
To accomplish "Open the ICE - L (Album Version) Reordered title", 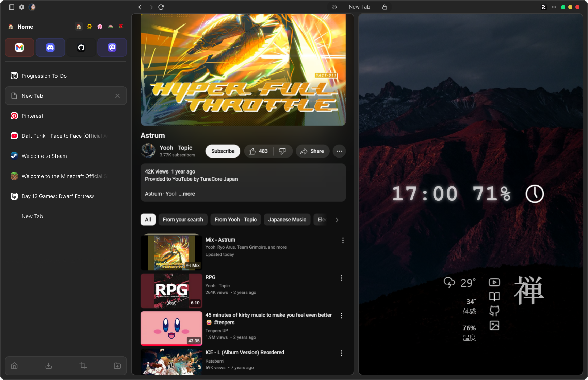I will (x=245, y=352).
